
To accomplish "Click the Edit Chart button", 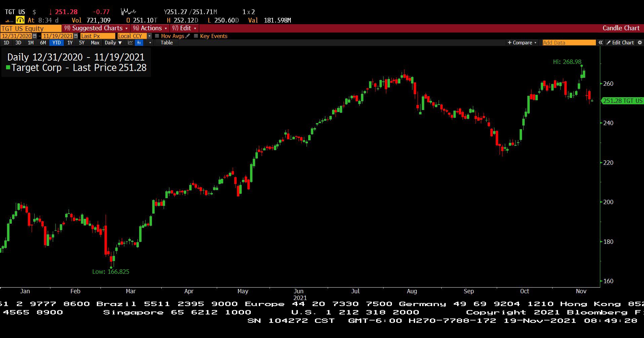I will tap(620, 43).
